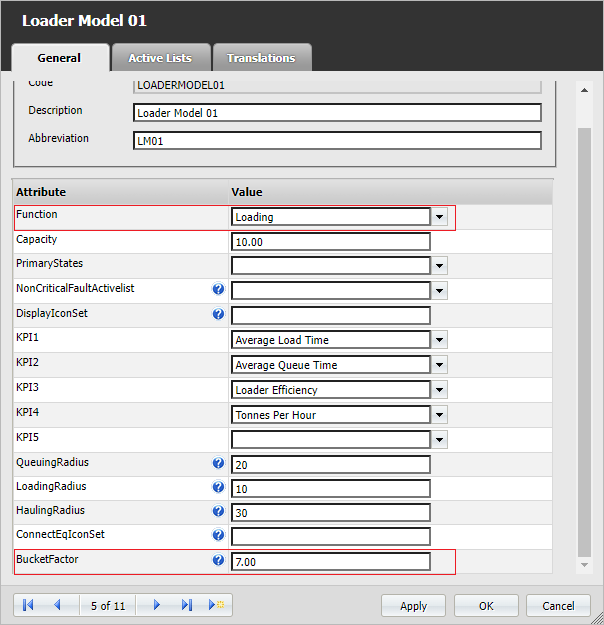The image size is (604, 625).
Task: Focus the Capacity field 10.00
Action: (331, 242)
